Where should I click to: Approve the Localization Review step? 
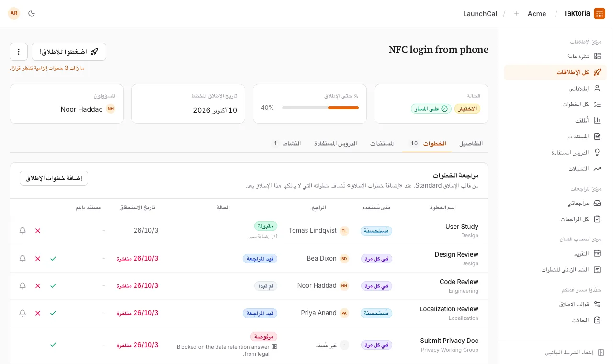point(53,313)
